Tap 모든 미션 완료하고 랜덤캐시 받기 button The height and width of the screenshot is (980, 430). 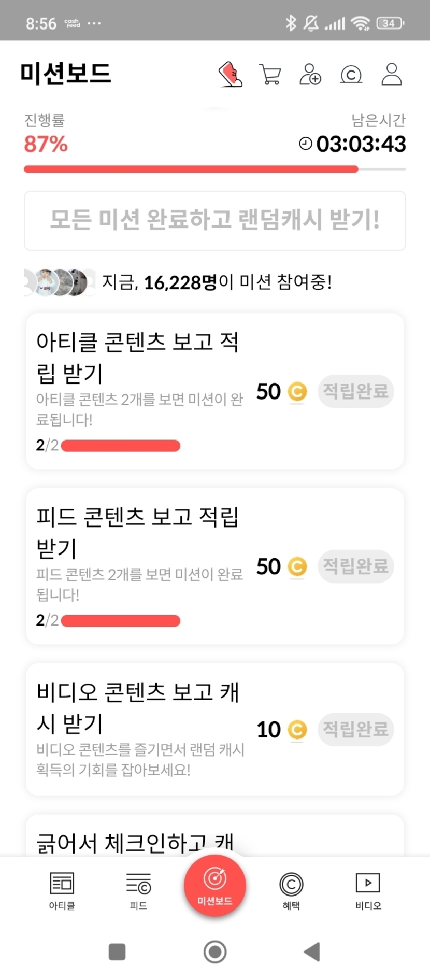pyautogui.click(x=215, y=220)
